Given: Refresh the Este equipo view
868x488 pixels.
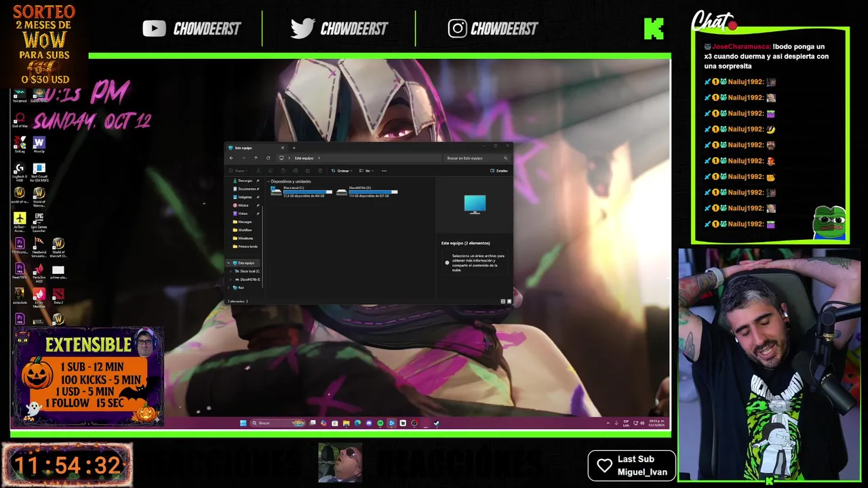Looking at the screenshot, I should (x=268, y=158).
